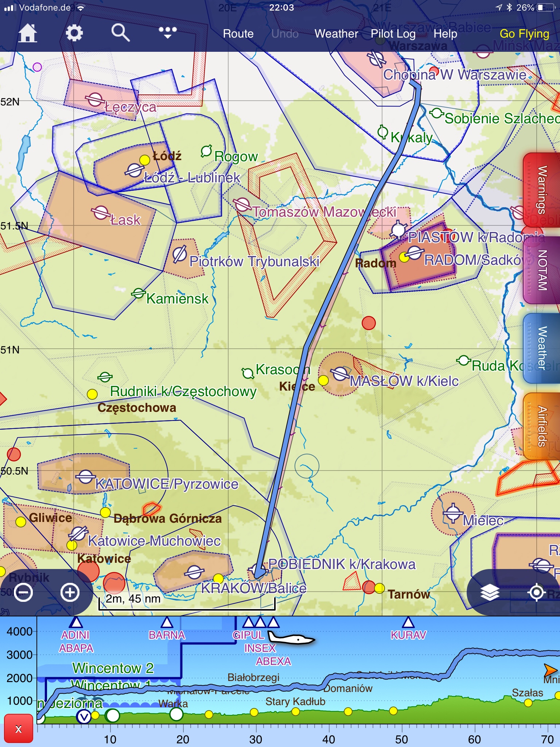Screen dimensions: 560x747
Task: Tap the Rudniki k/Częstochowy airfield symbol
Action: (105, 377)
